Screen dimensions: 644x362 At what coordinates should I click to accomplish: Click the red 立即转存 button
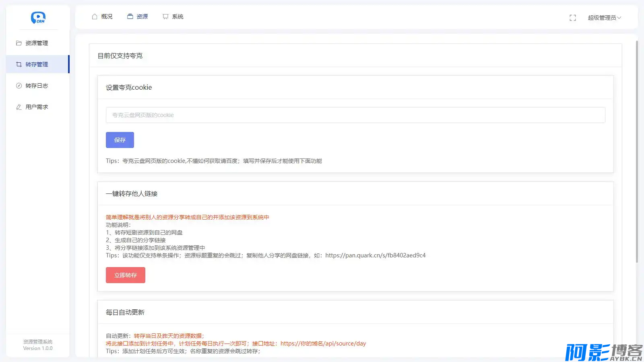point(126,275)
